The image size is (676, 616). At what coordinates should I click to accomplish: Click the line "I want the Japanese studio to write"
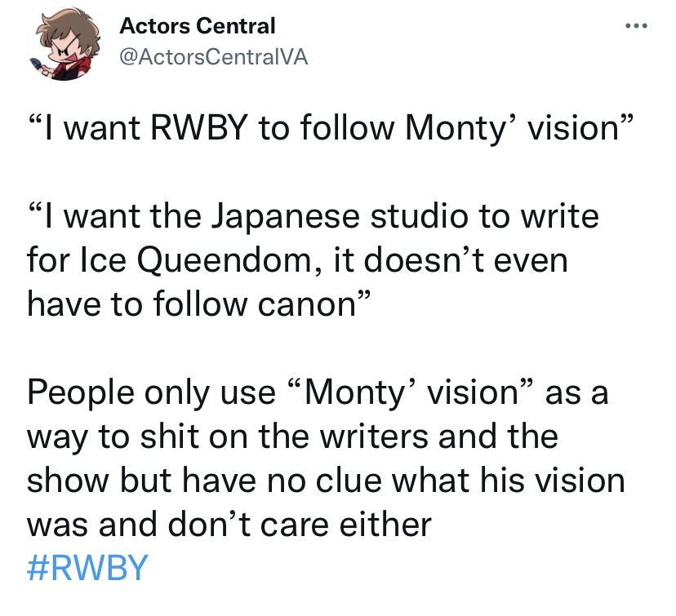coord(314,216)
